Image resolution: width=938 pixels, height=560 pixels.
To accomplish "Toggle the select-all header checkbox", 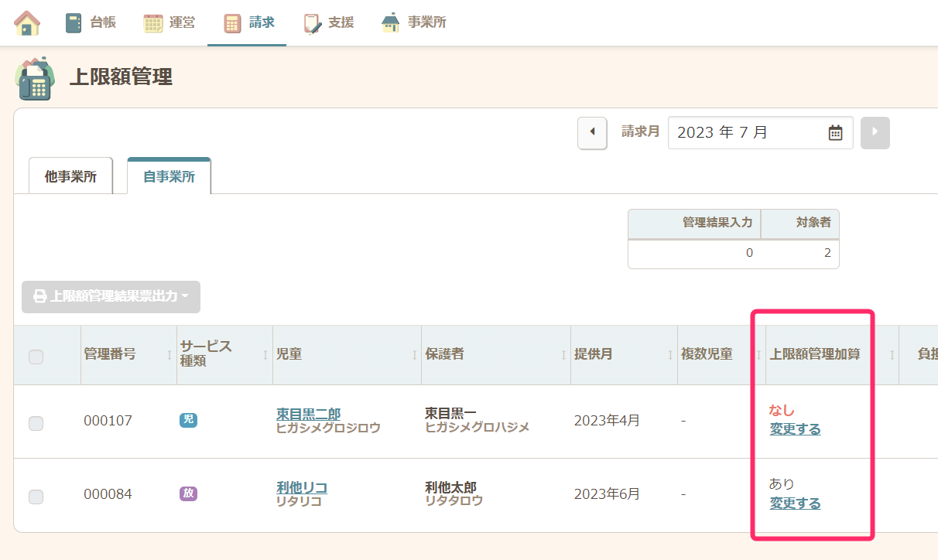I will [x=36, y=357].
